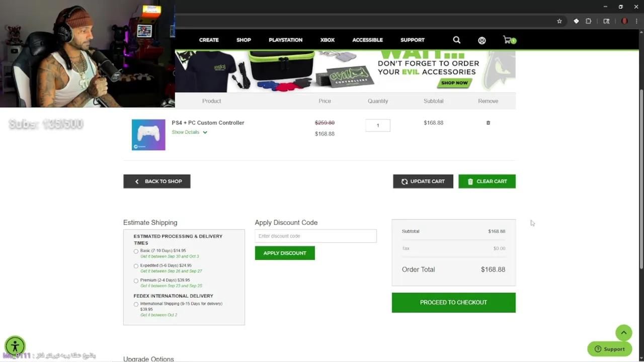Open the XBOX menu
The height and width of the screenshot is (362, 644).
[327, 40]
